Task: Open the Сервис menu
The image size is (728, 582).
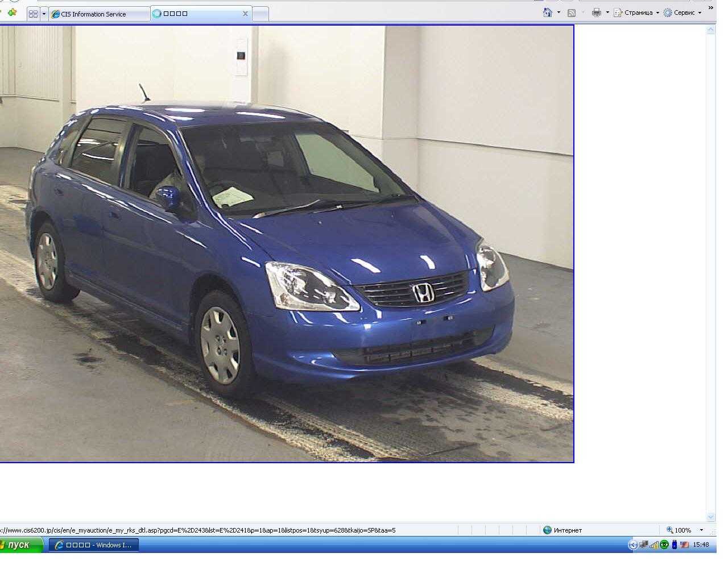Action: [x=683, y=13]
